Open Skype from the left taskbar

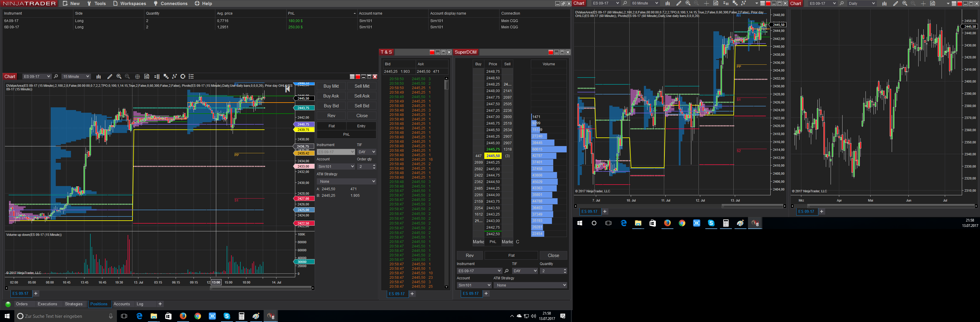(x=227, y=316)
